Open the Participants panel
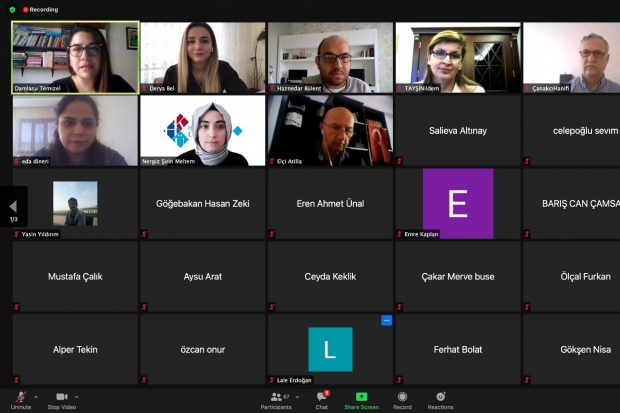620x413 pixels. tap(275, 397)
